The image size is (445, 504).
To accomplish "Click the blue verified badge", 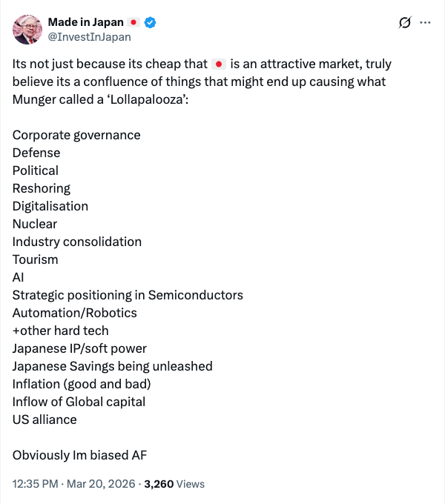I will (x=150, y=22).
